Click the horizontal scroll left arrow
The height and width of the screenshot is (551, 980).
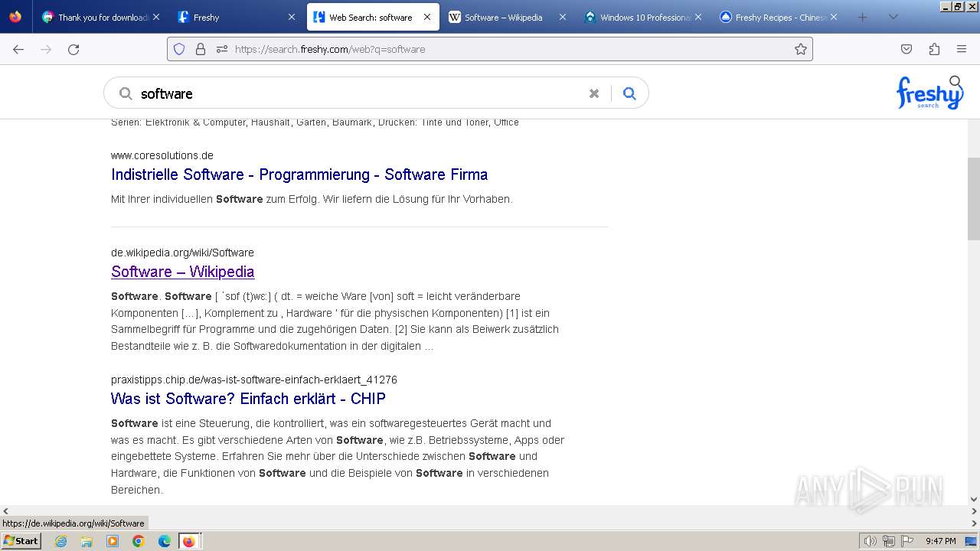(x=5, y=510)
